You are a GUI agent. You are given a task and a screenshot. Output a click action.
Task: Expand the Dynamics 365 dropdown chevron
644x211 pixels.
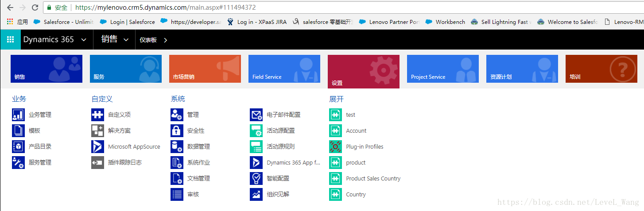click(84, 40)
